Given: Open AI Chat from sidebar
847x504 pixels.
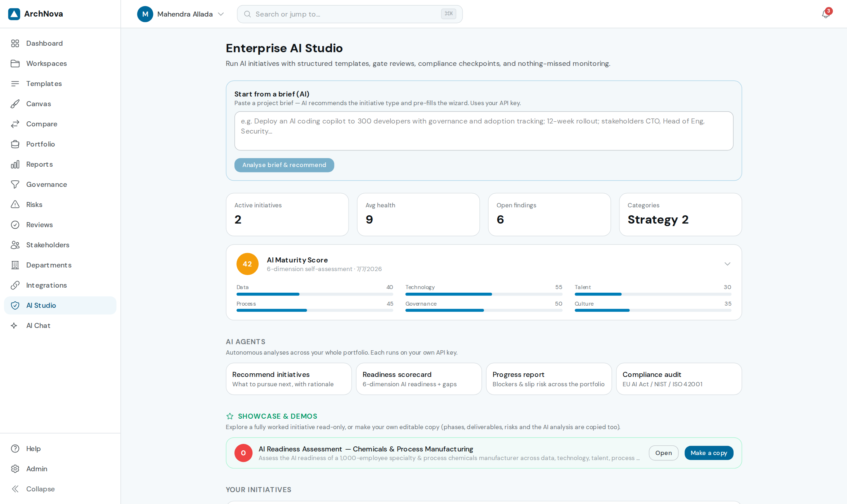Looking at the screenshot, I should coord(60,325).
